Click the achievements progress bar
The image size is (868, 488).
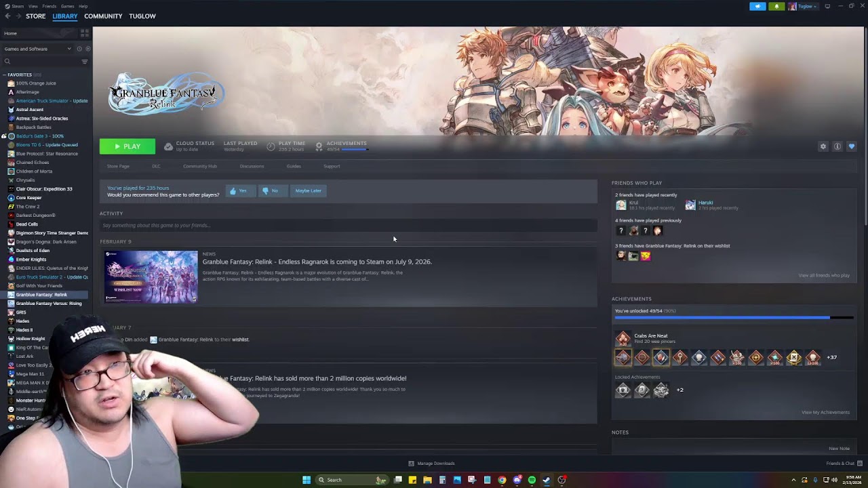click(x=734, y=317)
